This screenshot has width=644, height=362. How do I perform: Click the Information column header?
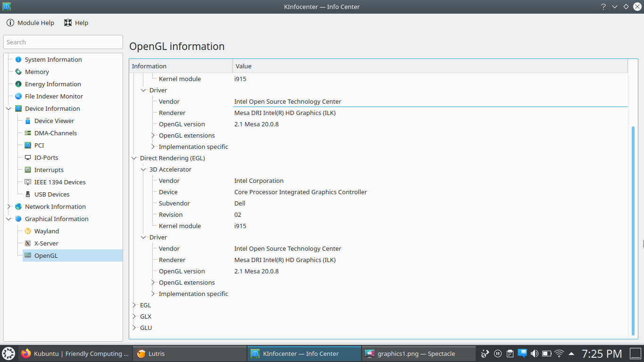181,66
